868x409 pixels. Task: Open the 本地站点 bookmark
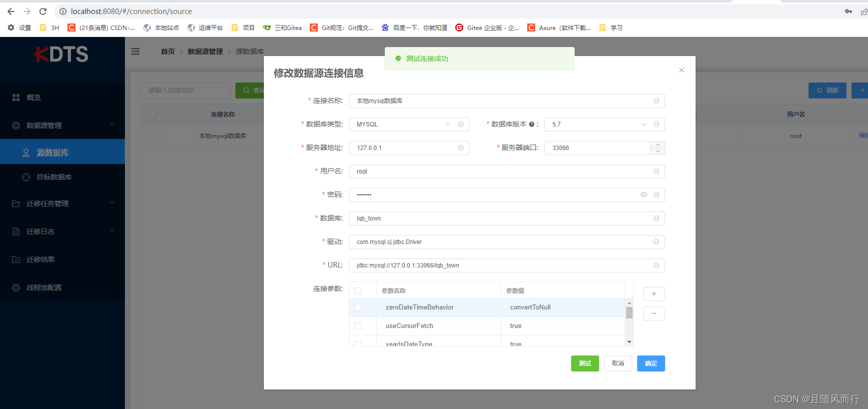[161, 27]
